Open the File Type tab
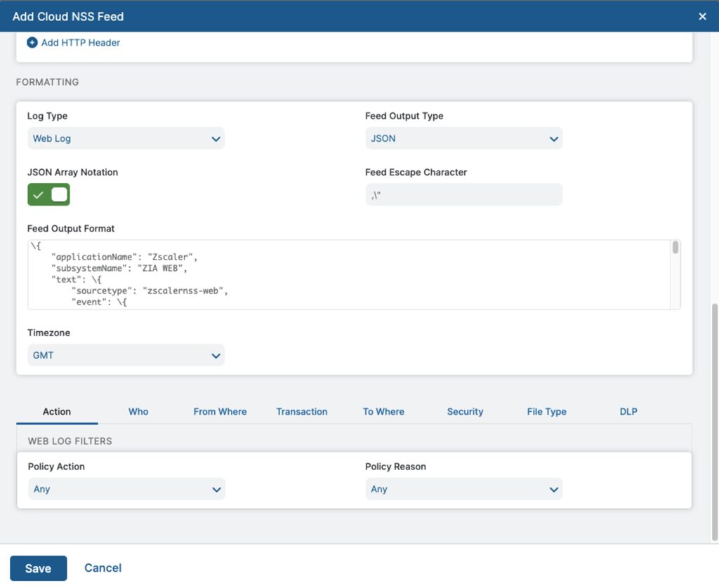Image resolution: width=719 pixels, height=588 pixels. [x=546, y=412]
